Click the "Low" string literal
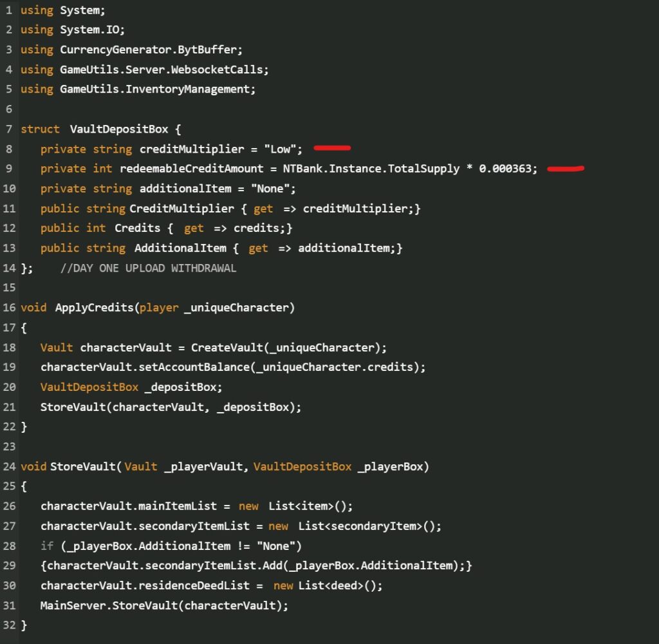This screenshot has height=644, width=659. pos(280,149)
